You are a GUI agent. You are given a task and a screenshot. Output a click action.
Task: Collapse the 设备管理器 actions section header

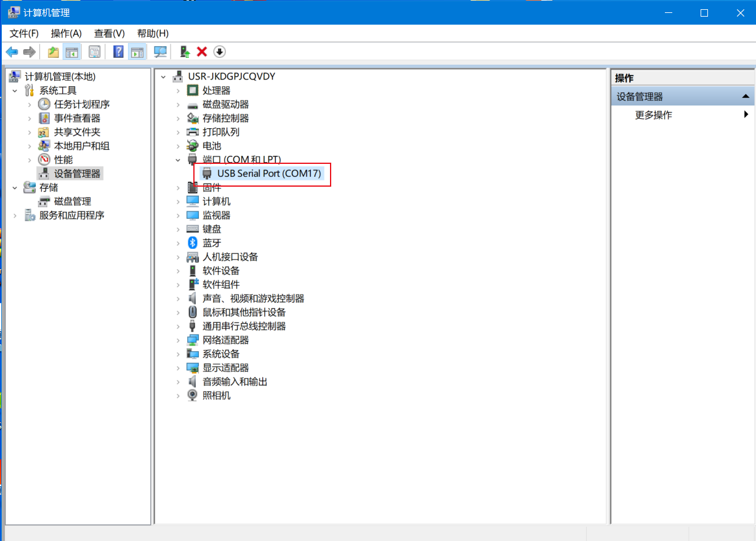[745, 97]
